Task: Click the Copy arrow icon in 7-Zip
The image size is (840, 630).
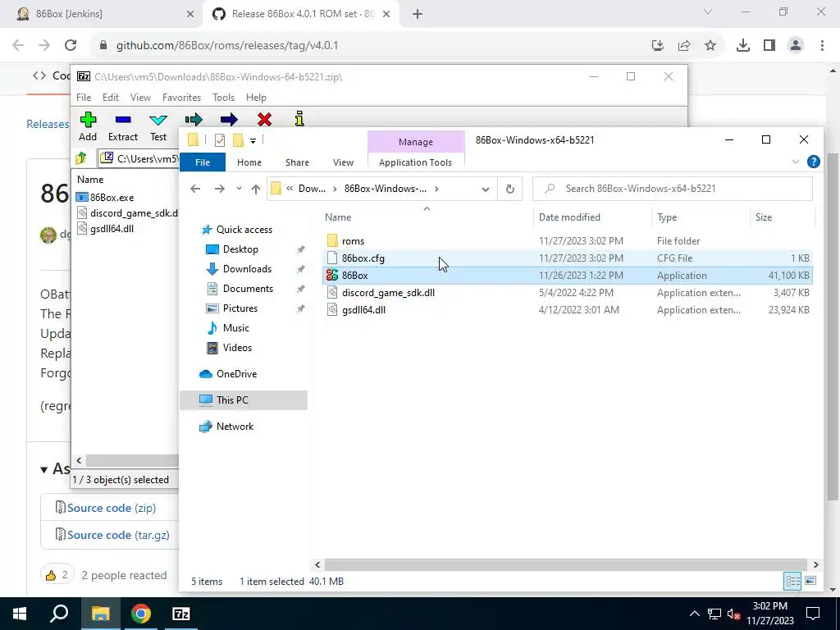Action: pos(194,119)
